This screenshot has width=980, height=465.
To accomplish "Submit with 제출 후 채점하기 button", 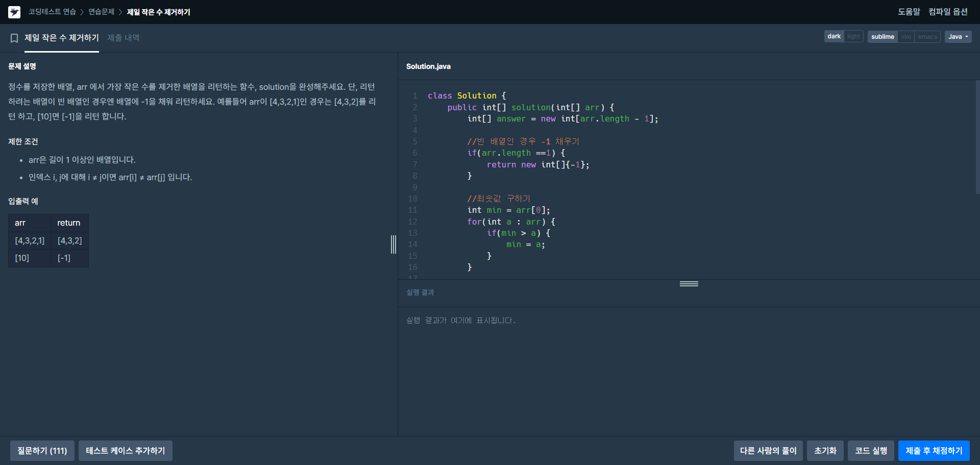I will coord(934,451).
